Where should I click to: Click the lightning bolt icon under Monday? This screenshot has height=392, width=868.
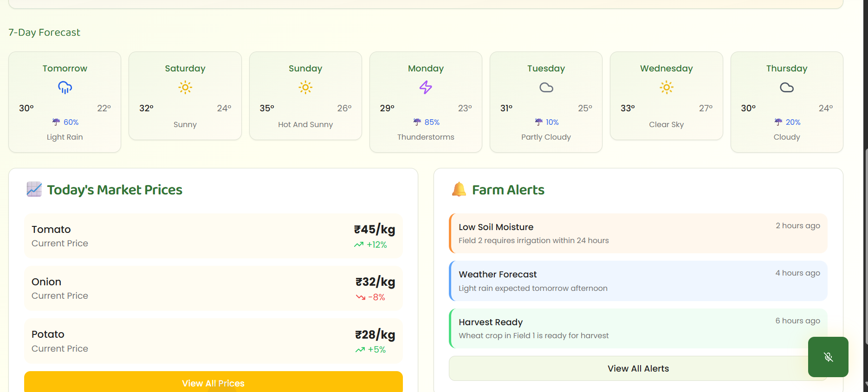pos(426,87)
